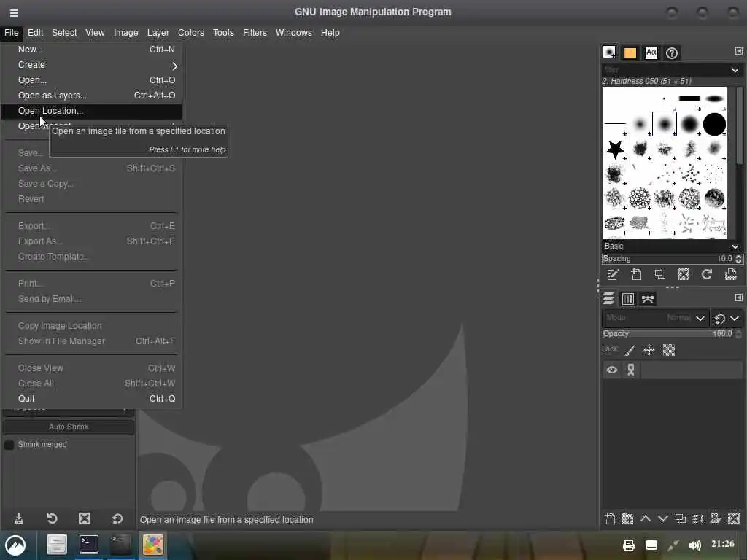Edit this brush icon
This screenshot has width=747, height=560.
click(613, 274)
